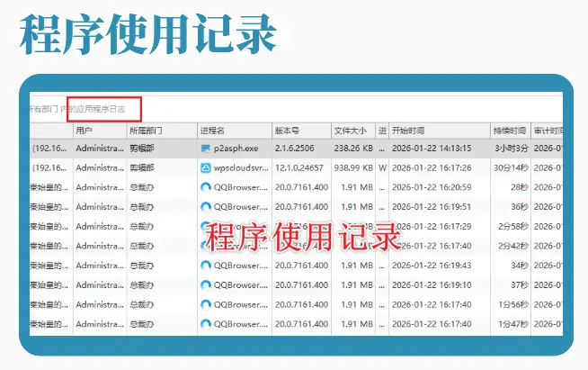Click QQBrowser... name in 34秒 row
The height and width of the screenshot is (370, 588).
click(241, 266)
